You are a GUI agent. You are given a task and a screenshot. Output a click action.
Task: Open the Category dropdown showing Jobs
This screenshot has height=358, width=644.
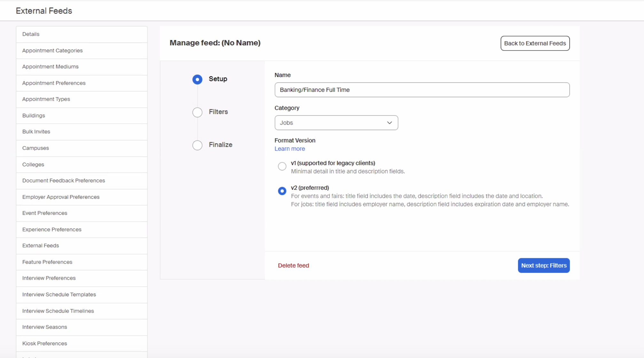tap(336, 123)
